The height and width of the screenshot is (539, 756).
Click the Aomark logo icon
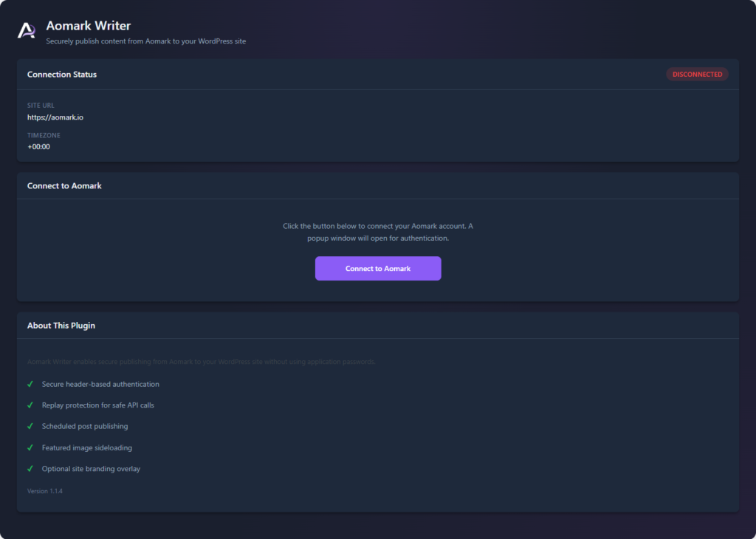pyautogui.click(x=27, y=30)
